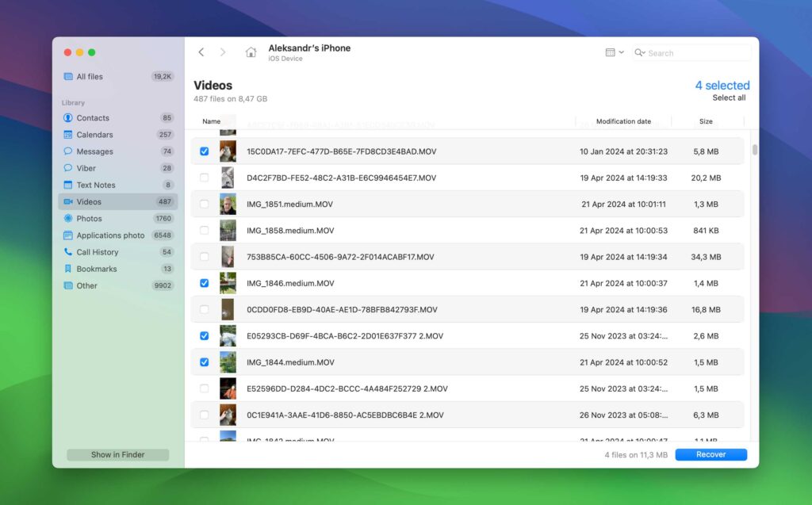The width and height of the screenshot is (812, 505).
Task: Click into the Search field
Action: click(690, 52)
